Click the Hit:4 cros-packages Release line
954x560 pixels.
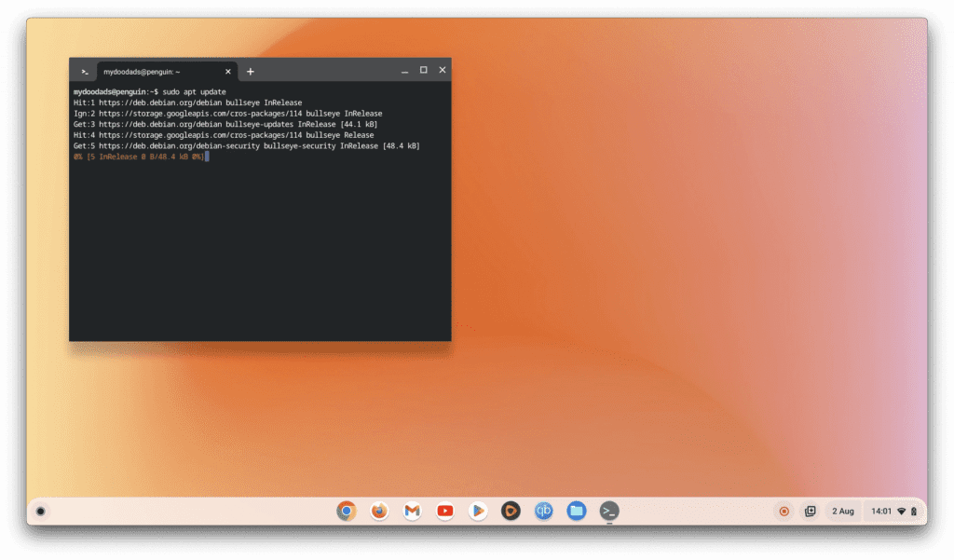(x=224, y=135)
